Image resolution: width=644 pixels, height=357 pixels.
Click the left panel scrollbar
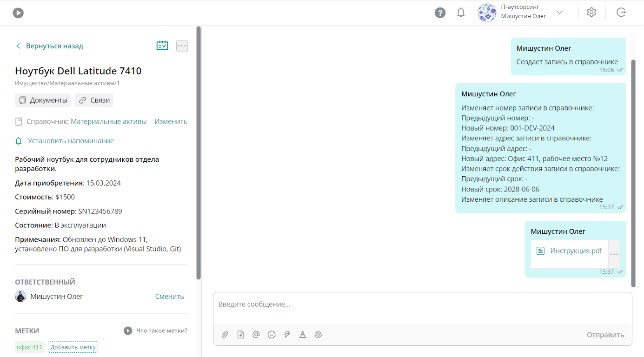[x=199, y=152]
